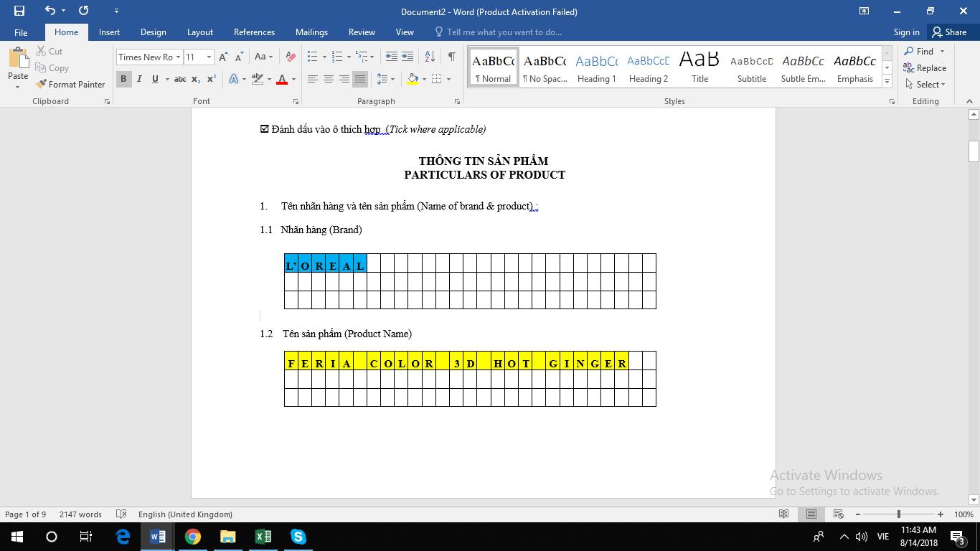Open Word from the taskbar
The image size is (980, 551).
pos(158,536)
